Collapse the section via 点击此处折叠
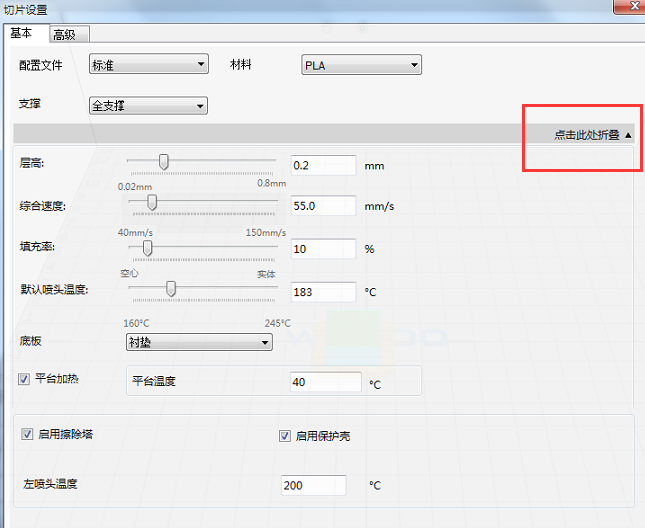This screenshot has height=528, width=645. point(593,135)
